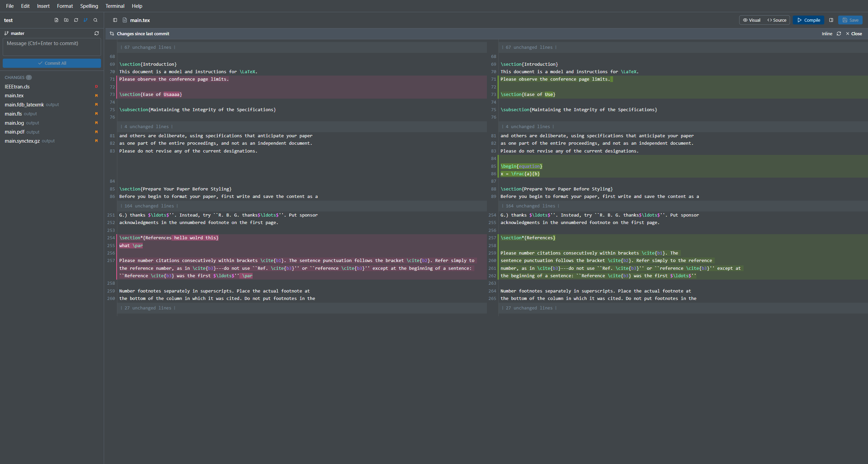The height and width of the screenshot is (464, 868).
Task: Click \section{Introduction} in left pane
Action: pos(148,64)
